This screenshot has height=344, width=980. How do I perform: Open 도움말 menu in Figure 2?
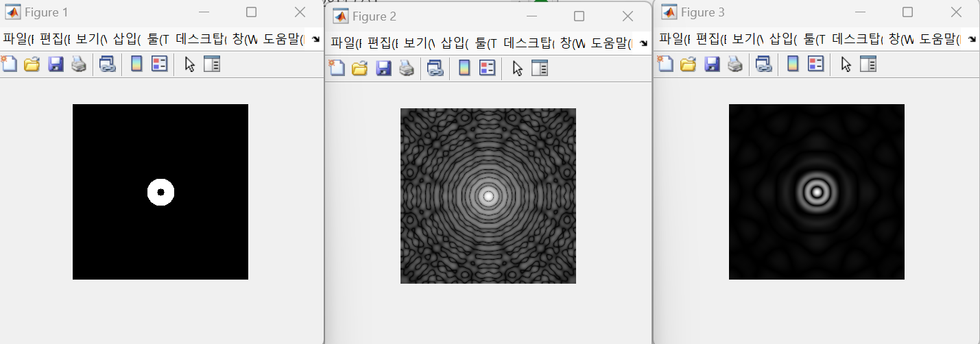coord(612,42)
